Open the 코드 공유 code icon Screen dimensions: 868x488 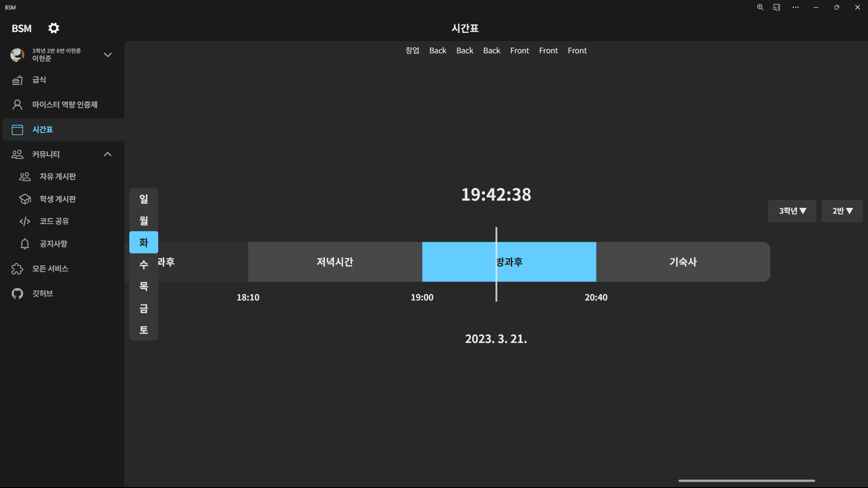tap(25, 221)
